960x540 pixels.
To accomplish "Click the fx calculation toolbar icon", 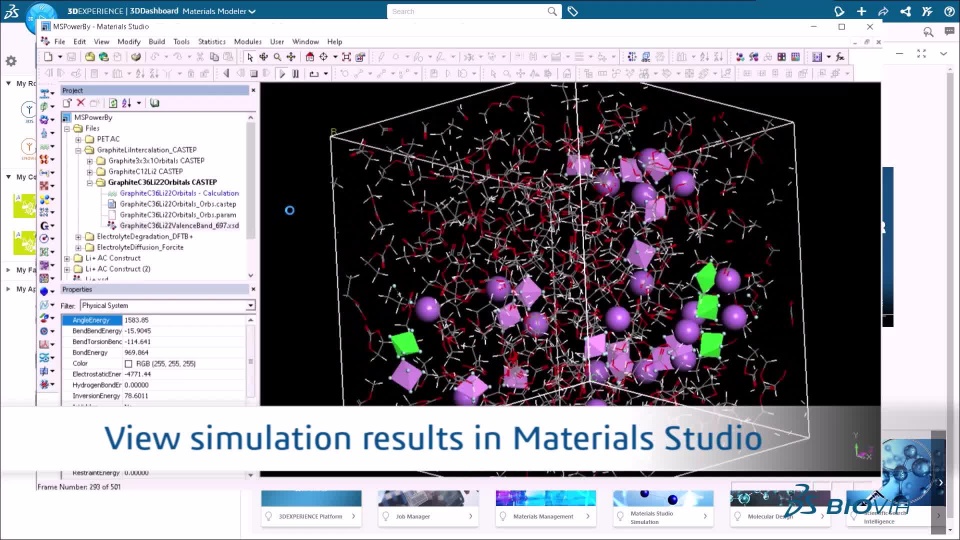I will 840,57.
